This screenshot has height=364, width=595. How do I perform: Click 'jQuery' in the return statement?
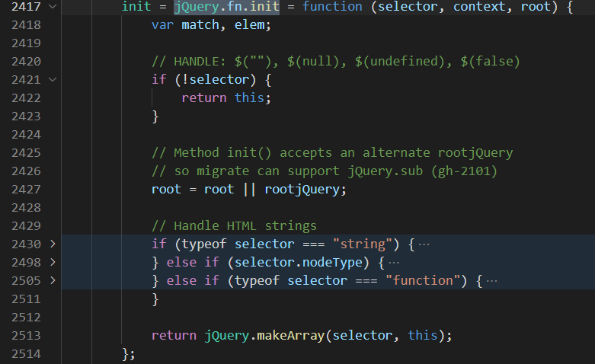[x=226, y=335]
